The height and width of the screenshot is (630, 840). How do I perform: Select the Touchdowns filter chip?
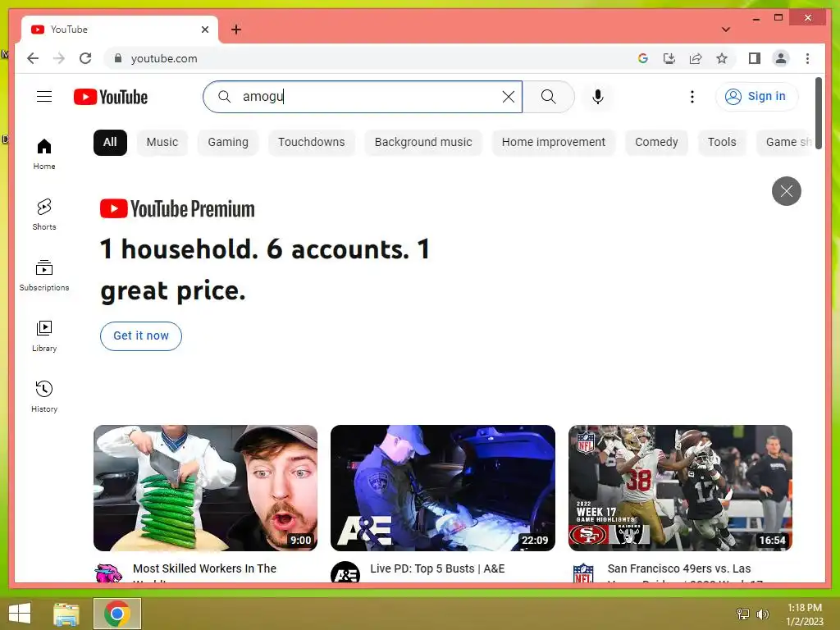(x=311, y=143)
